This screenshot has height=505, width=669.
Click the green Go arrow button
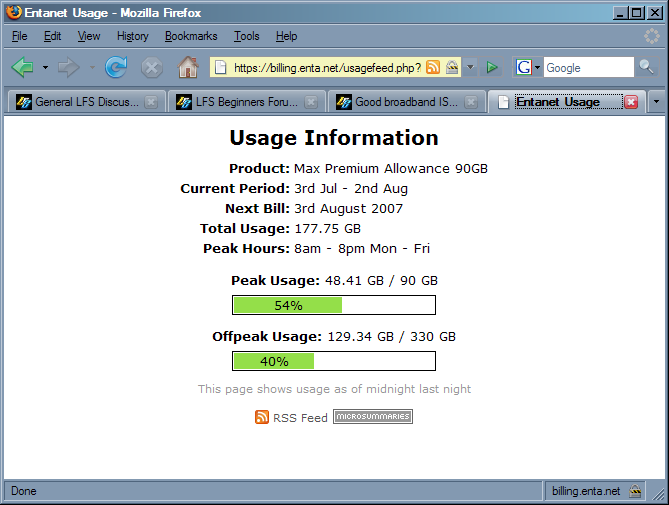pyautogui.click(x=492, y=67)
